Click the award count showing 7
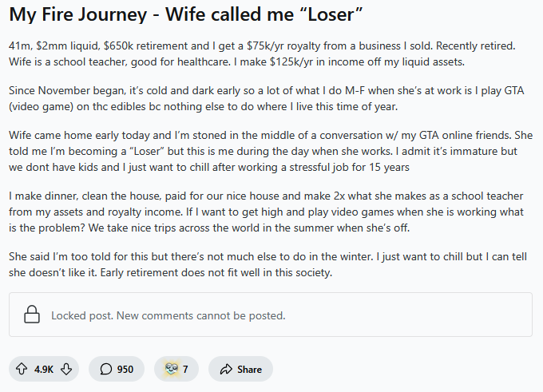The width and height of the screenshot is (543, 392). (x=185, y=370)
